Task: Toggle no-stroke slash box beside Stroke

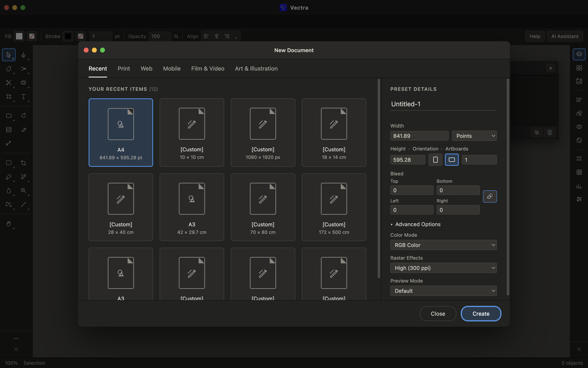Action: coord(80,36)
